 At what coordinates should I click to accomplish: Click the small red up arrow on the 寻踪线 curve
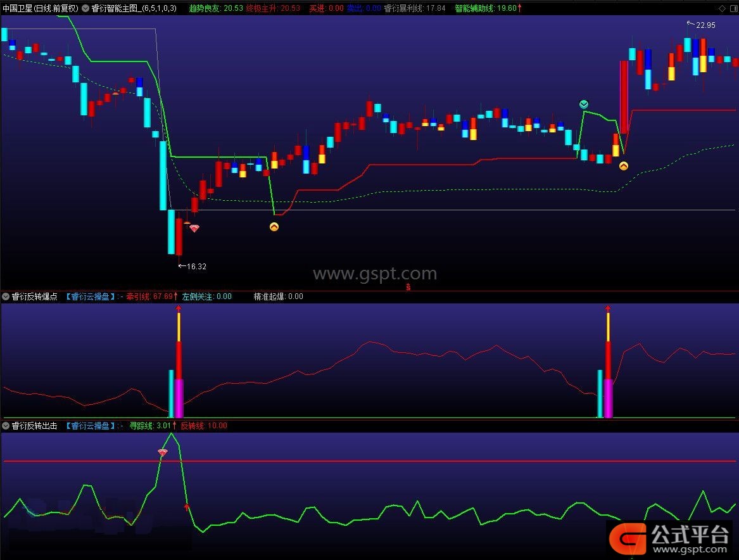(x=187, y=507)
